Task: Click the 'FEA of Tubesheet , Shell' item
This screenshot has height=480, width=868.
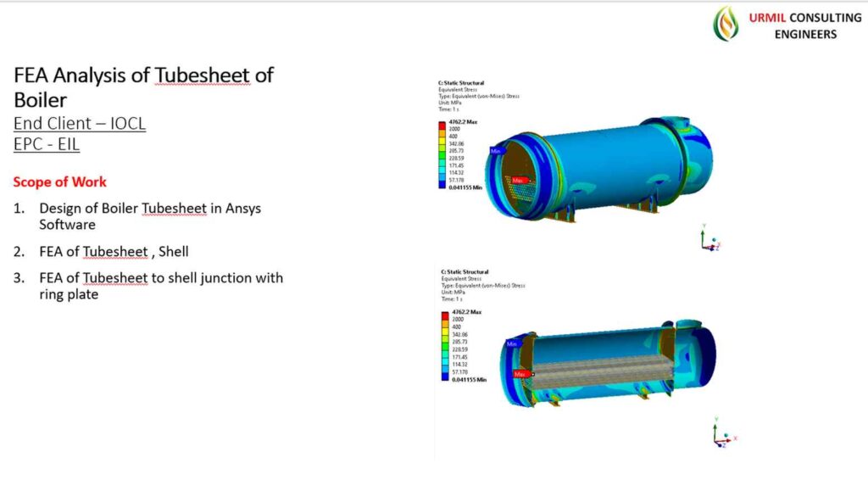Action: pos(114,251)
